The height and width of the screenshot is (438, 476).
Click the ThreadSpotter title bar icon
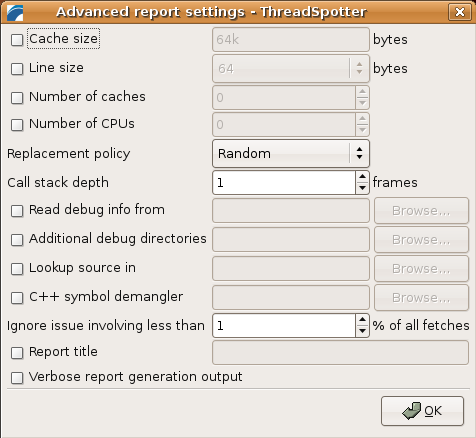click(15, 13)
